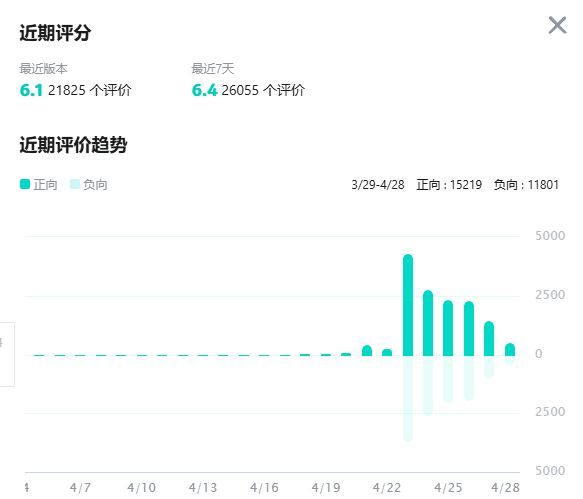Image resolution: width=583 pixels, height=499 pixels.
Task: Click the 4/22 axis date label
Action: 387,487
